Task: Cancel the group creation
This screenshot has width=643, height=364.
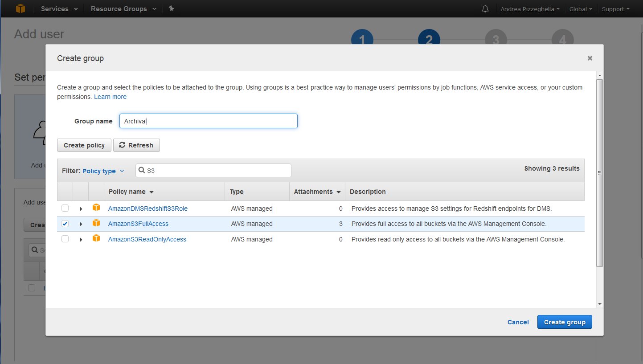Action: (518, 322)
